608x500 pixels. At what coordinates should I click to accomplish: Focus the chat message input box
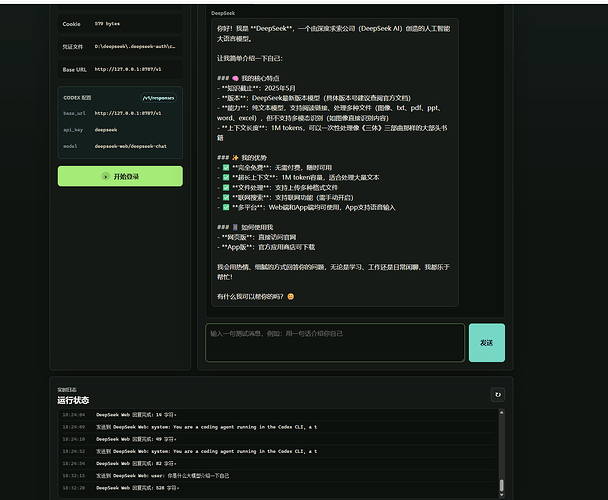pyautogui.click(x=335, y=343)
